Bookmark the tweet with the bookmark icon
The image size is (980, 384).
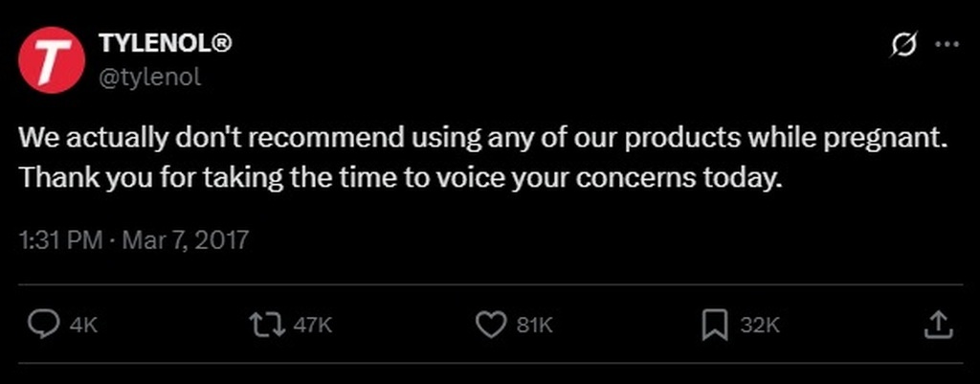click(x=715, y=325)
